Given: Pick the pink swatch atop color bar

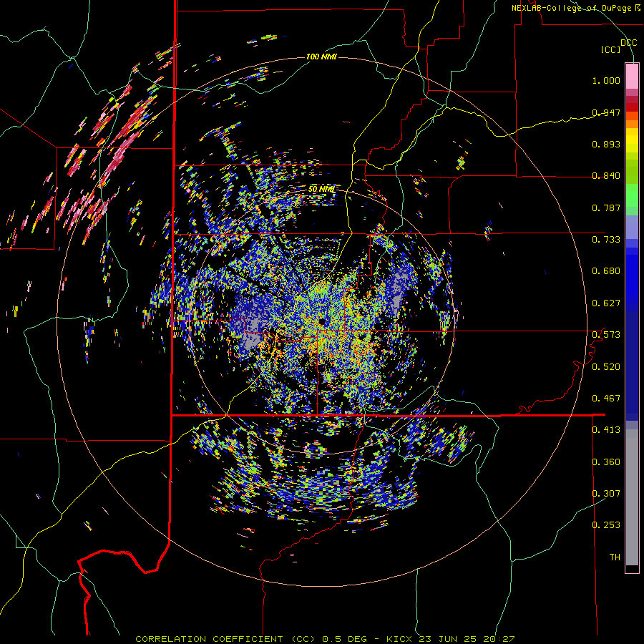Looking at the screenshot, I should click(x=632, y=76).
